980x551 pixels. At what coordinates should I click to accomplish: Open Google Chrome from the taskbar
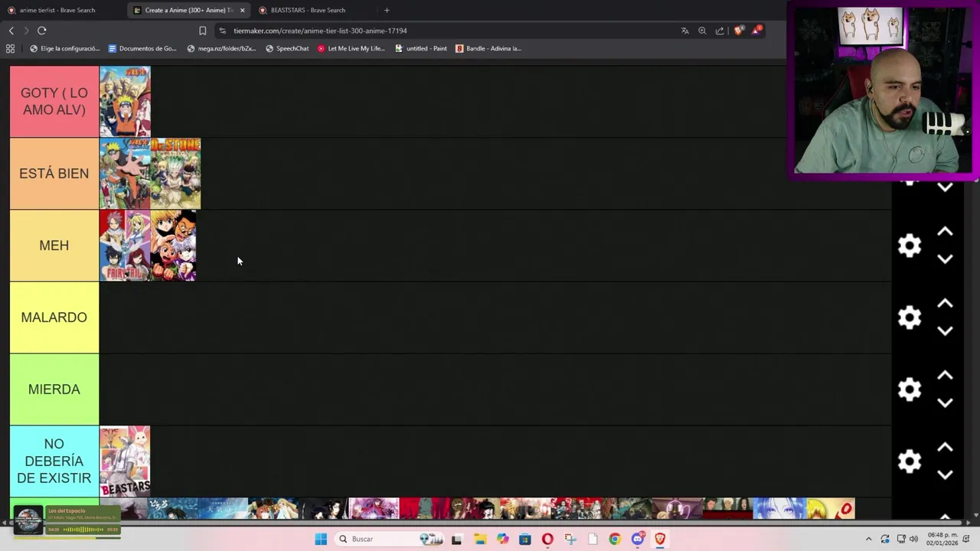(x=615, y=539)
